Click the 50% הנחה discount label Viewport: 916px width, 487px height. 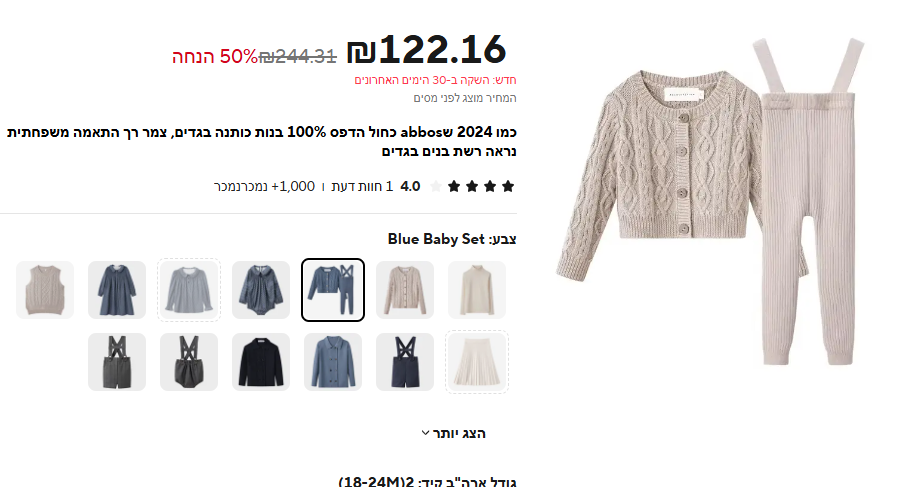[x=214, y=57]
